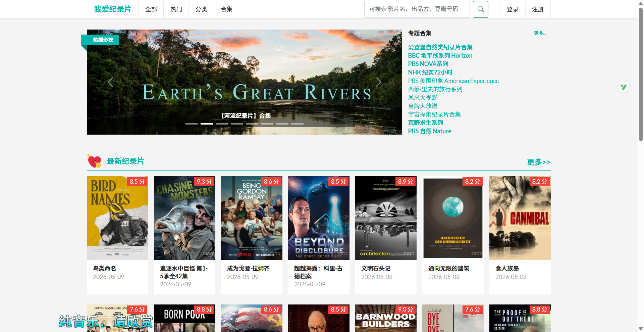Click the heart icon beside 最新纪录片

[95, 161]
